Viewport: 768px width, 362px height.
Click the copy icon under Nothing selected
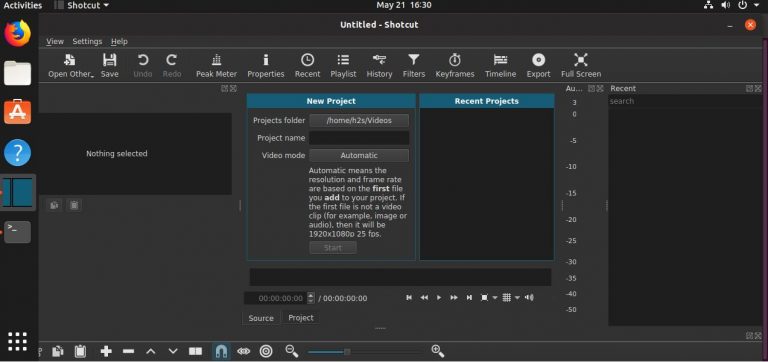click(x=54, y=205)
